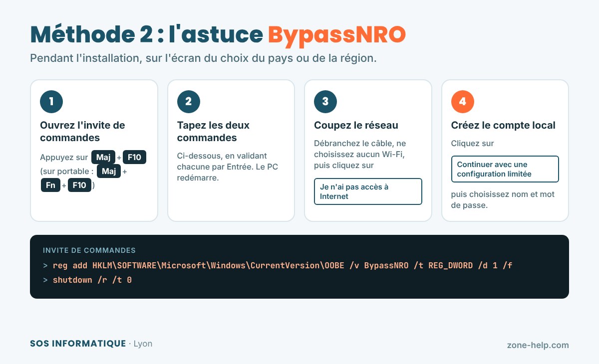Click the heading 'Tapez les deux commandes'
Image resolution: width=599 pixels, height=364 pixels.
[x=213, y=131]
